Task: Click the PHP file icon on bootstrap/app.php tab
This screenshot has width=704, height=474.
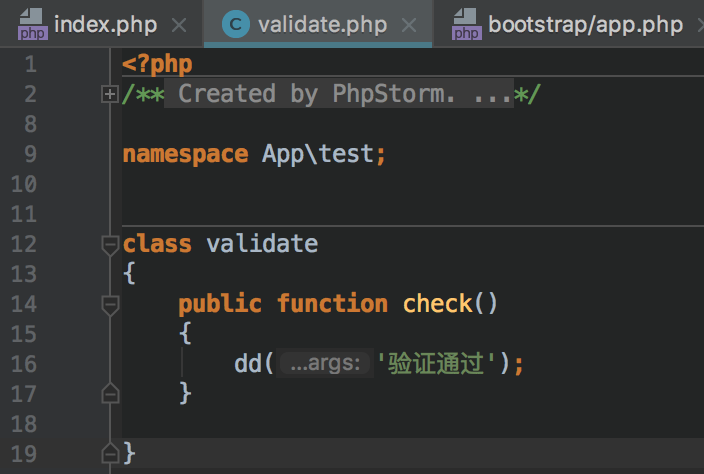Action: coord(466,24)
